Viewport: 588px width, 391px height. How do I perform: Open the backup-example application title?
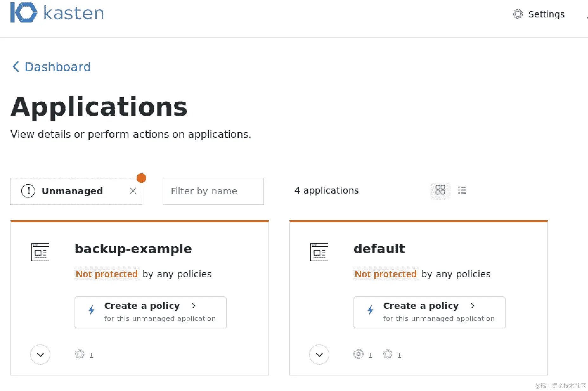click(133, 249)
